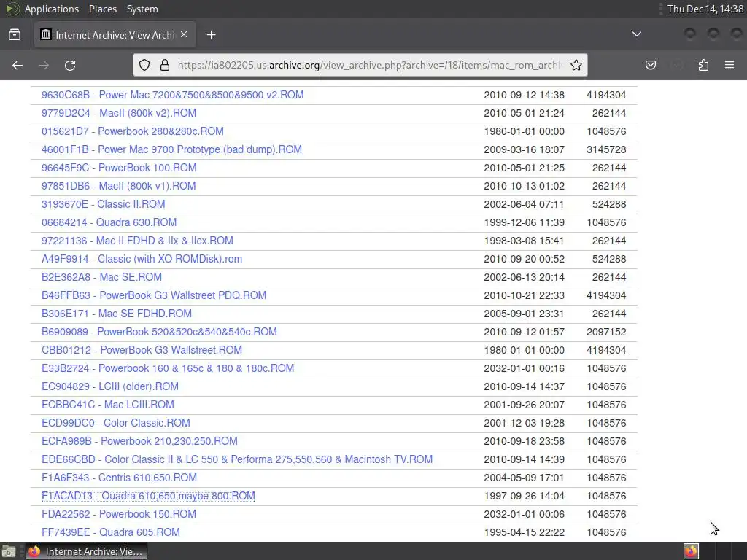
Task: Switch to the Internet Archive tab
Action: point(115,35)
